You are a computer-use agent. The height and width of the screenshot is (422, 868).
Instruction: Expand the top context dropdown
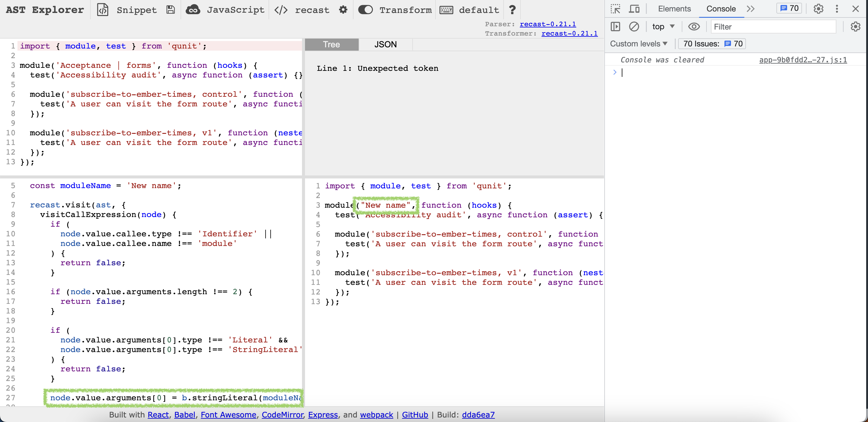coord(663,27)
